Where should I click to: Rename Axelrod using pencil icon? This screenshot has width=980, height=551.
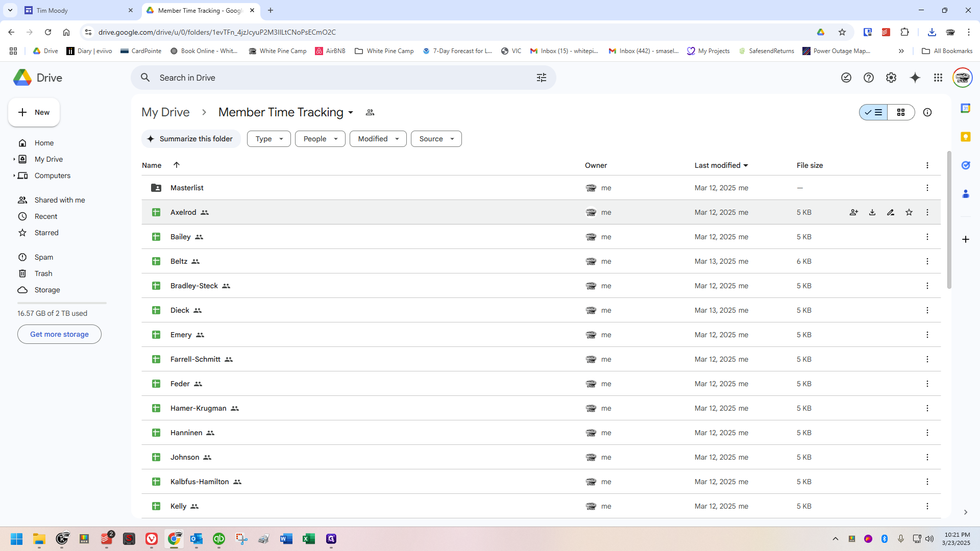(891, 212)
